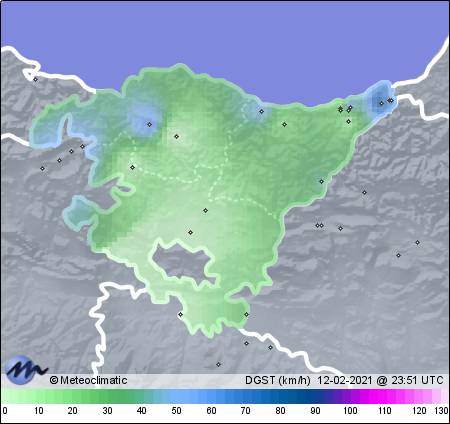Select the station marker in the small coastal blue patch
The height and width of the screenshot is (424, 450).
coord(262,111)
